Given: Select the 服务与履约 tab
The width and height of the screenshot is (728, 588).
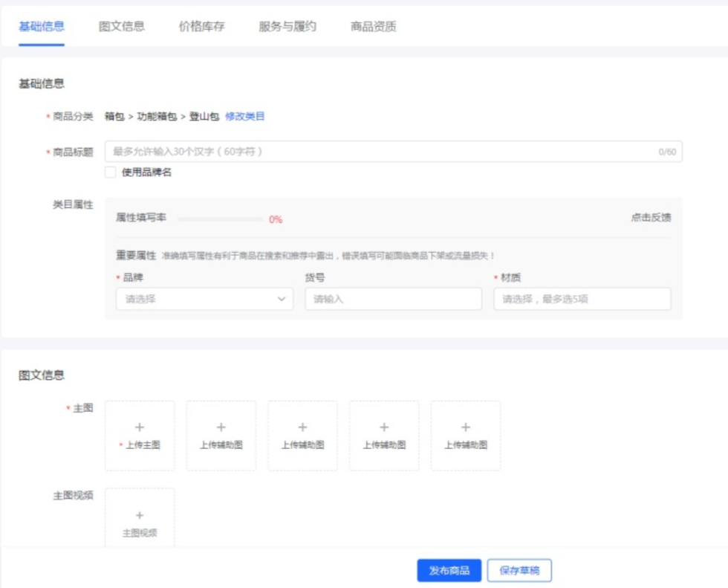Looking at the screenshot, I should pos(287,27).
